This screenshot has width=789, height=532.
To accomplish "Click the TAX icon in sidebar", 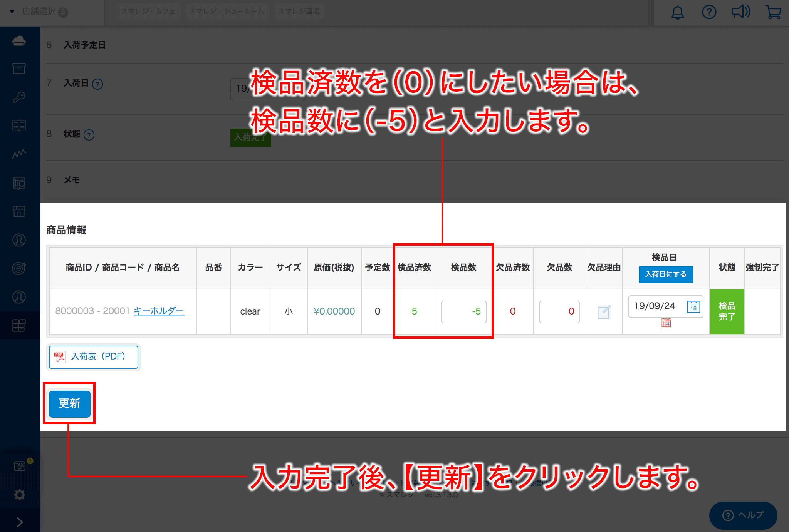I will pyautogui.click(x=19, y=466).
